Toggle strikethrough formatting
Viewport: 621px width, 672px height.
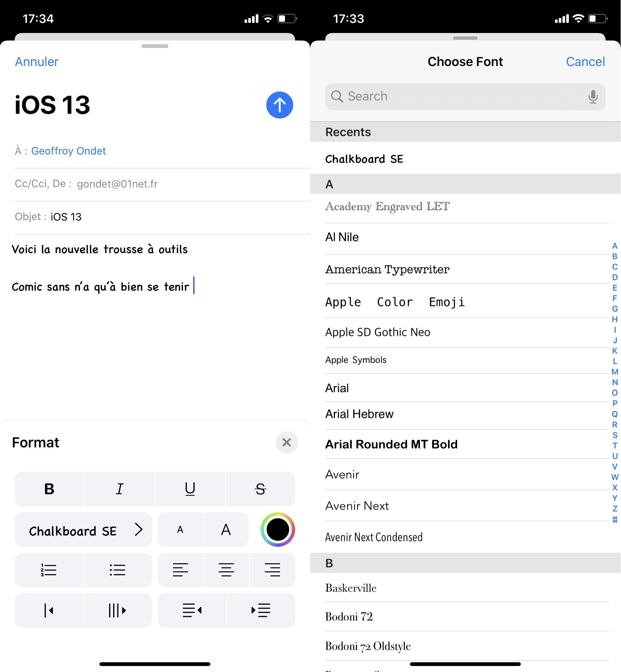point(260,489)
